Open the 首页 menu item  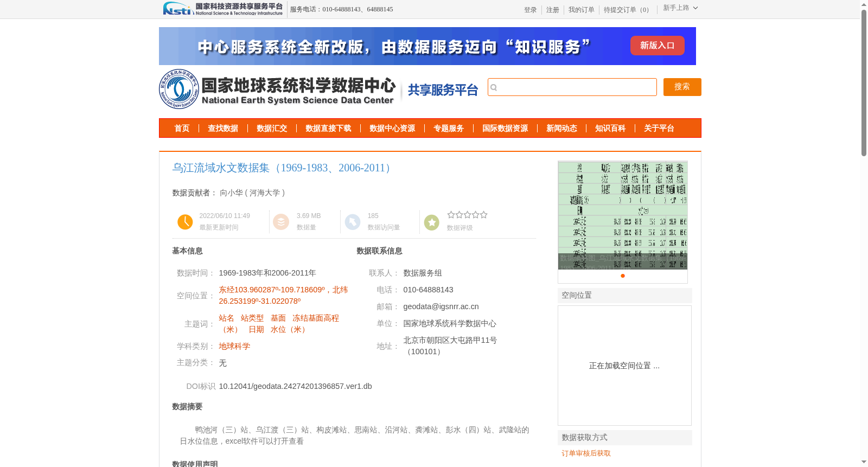pyautogui.click(x=182, y=129)
